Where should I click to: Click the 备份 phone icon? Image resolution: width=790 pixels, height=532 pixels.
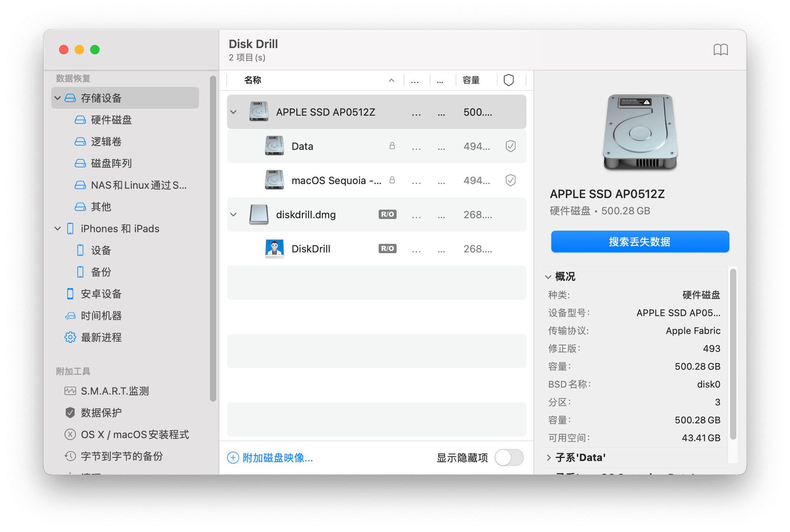(x=80, y=272)
